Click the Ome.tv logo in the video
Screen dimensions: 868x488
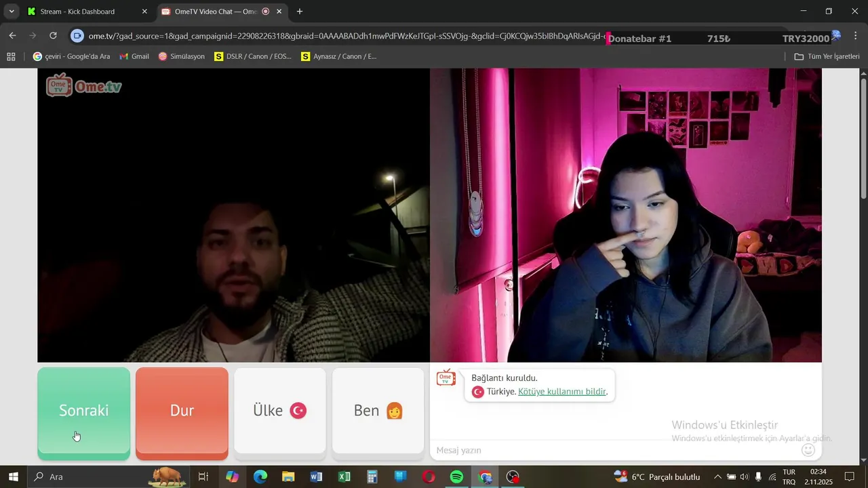coord(84,85)
